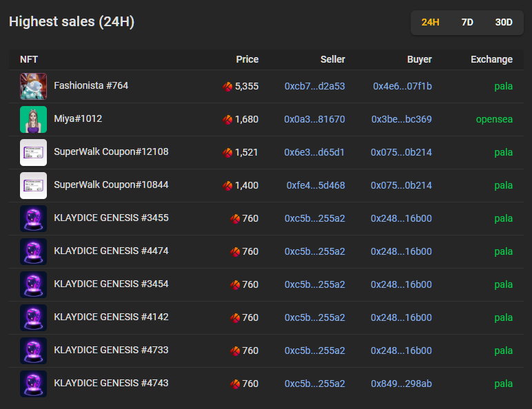532x409 pixels.
Task: Open KLAYDICE GENESIS #4733 name link
Action: pyautogui.click(x=111, y=350)
